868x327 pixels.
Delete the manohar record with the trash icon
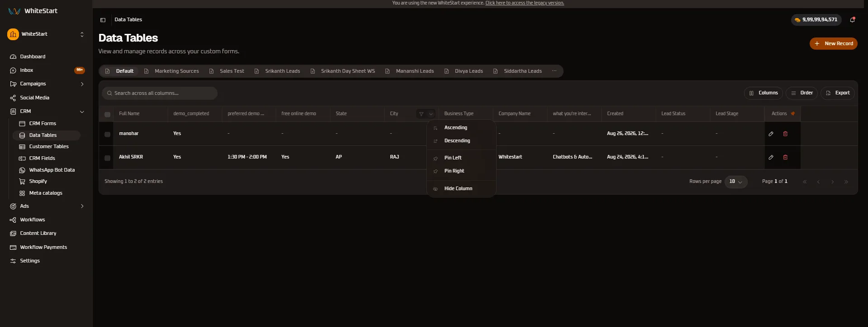[x=785, y=134]
